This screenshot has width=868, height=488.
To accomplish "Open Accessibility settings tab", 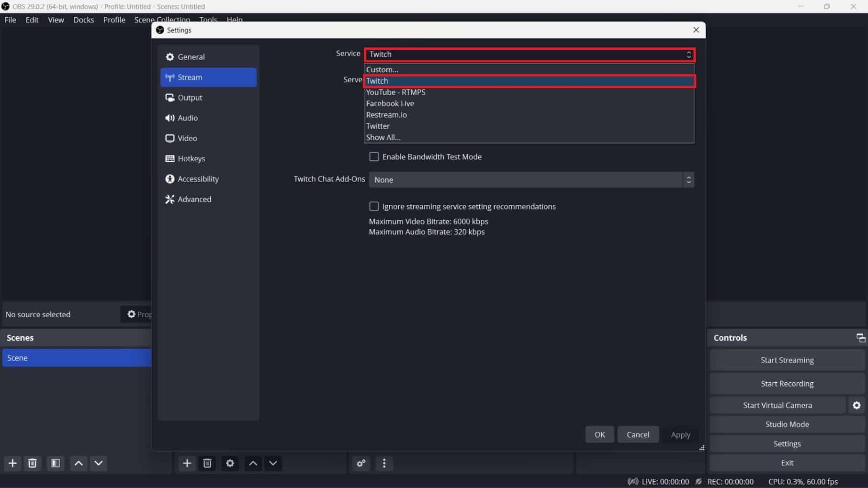I will click(x=208, y=179).
